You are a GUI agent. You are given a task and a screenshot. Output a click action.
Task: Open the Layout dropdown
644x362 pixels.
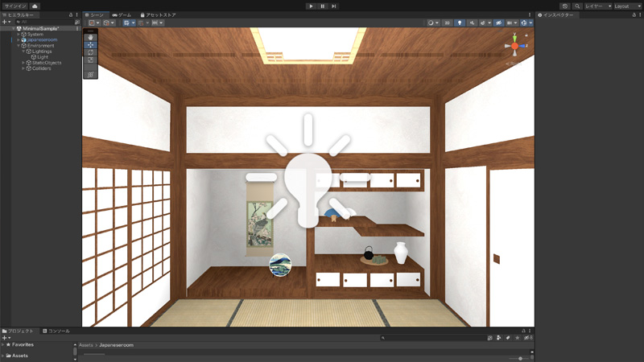627,6
